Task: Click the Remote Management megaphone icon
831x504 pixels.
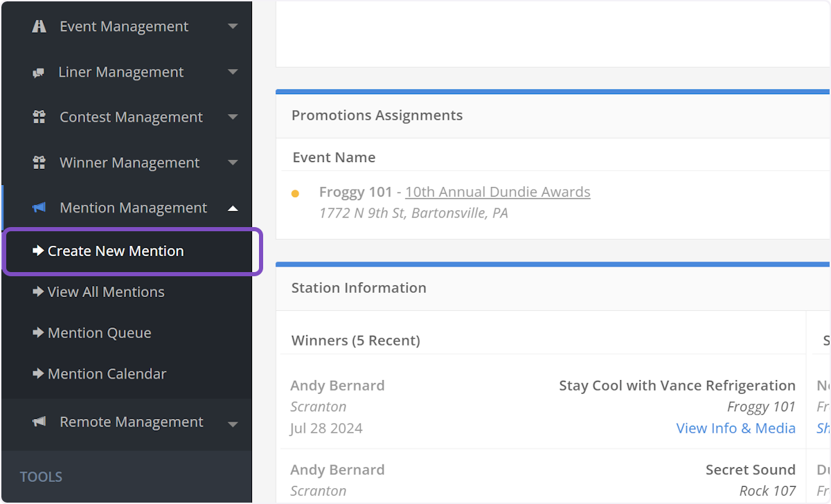Action: pos(39,422)
